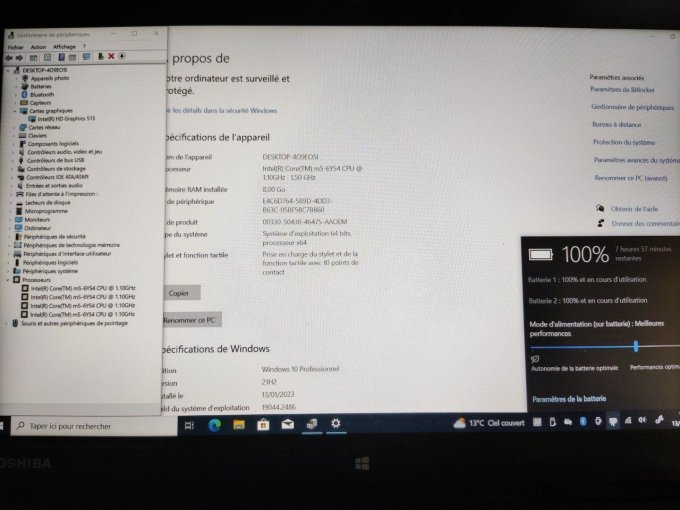Switch to Settings gear taskbar icon
680x510 pixels.
click(336, 423)
